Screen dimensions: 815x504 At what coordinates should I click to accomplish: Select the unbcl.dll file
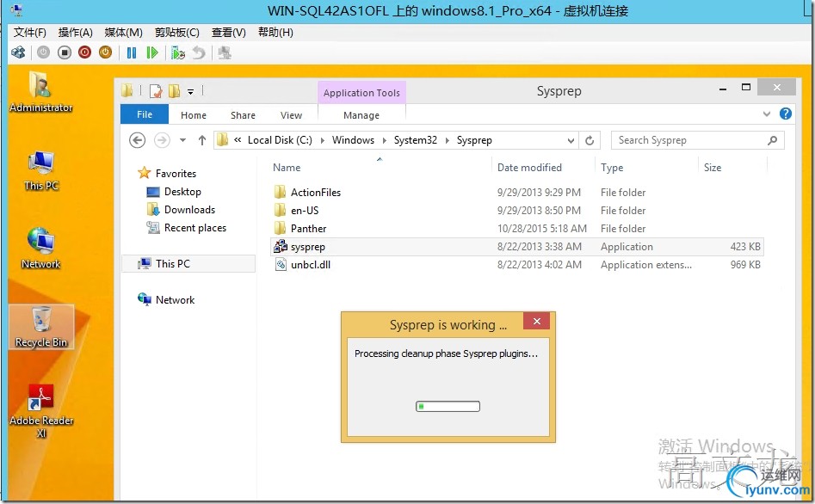pos(517,264)
